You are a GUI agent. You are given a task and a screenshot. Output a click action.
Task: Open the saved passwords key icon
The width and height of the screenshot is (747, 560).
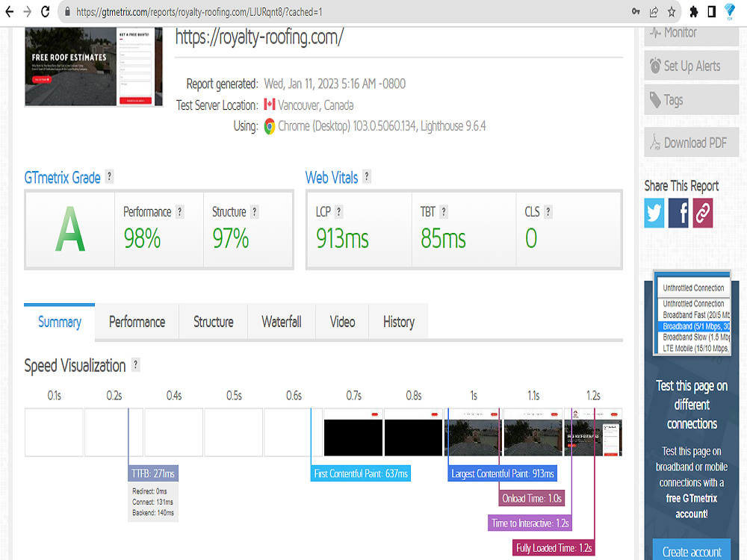636,12
